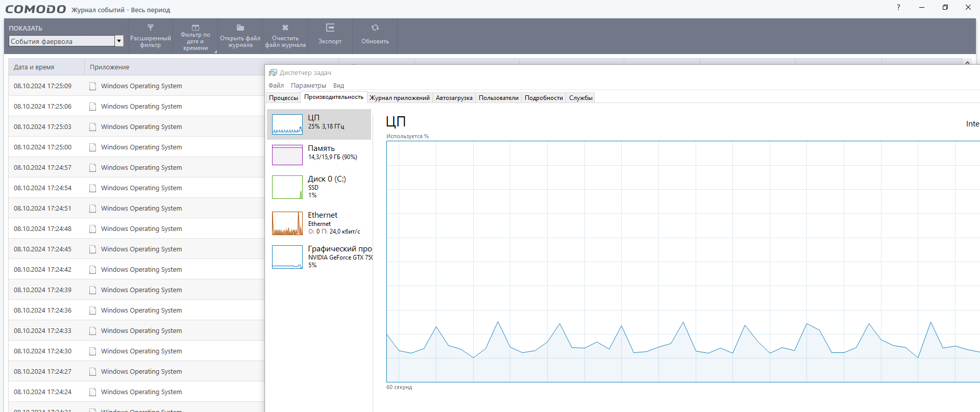Switch to the Процессы tab
Viewport: 980px width, 412px height.
coord(283,98)
